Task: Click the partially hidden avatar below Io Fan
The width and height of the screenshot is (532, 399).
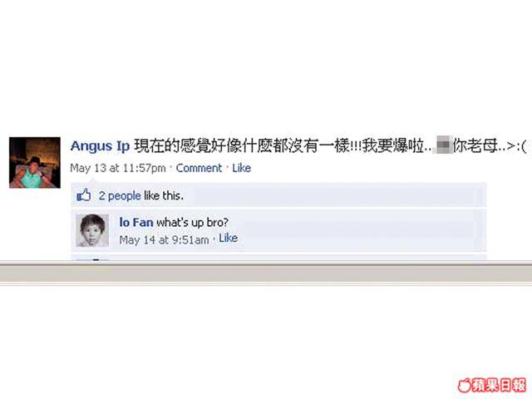Action: [92, 260]
